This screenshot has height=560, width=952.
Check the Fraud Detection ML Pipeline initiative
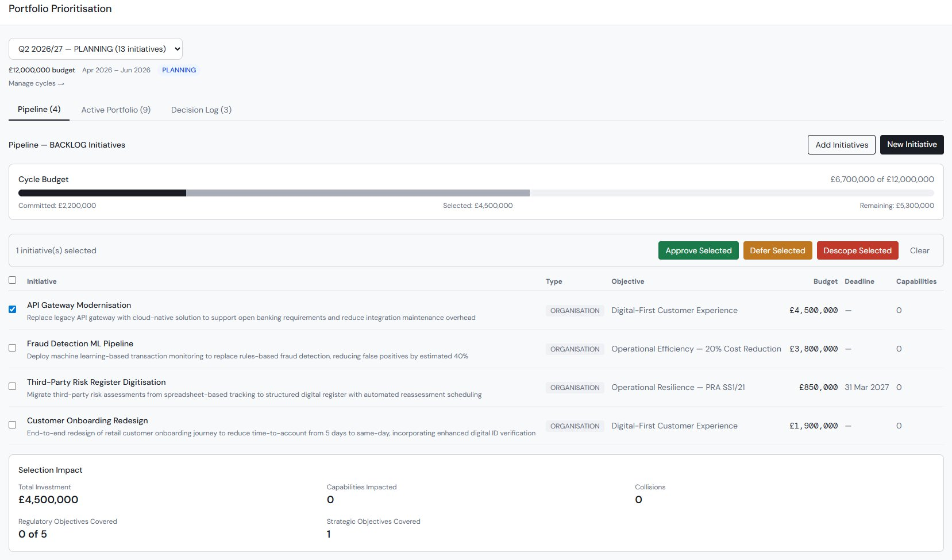(x=13, y=347)
